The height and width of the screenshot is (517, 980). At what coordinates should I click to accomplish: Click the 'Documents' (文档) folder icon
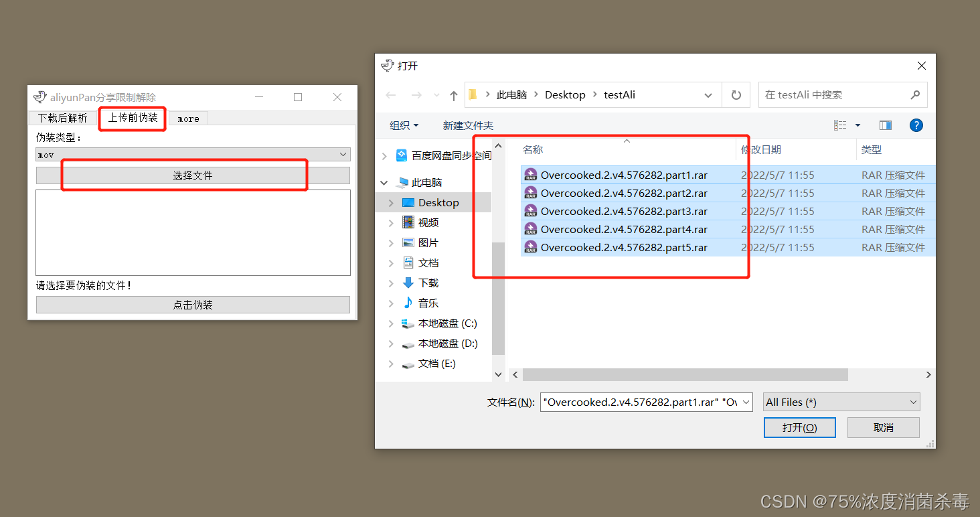pyautogui.click(x=408, y=263)
